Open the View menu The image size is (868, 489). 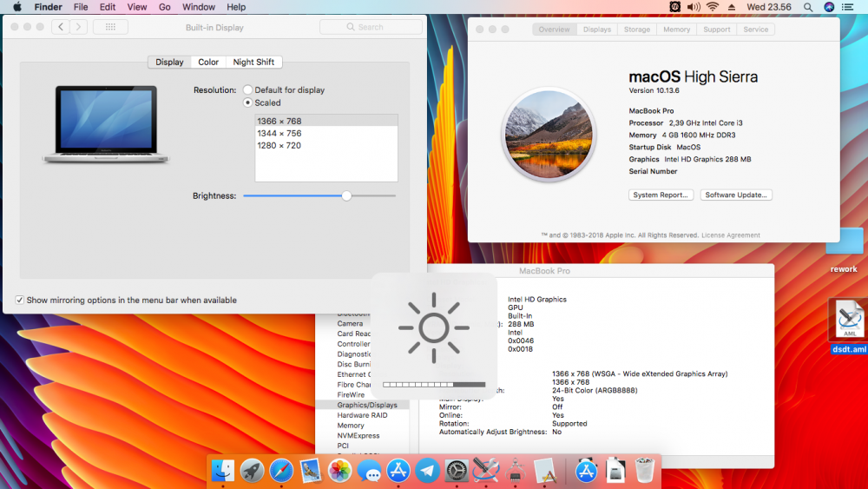(x=137, y=7)
